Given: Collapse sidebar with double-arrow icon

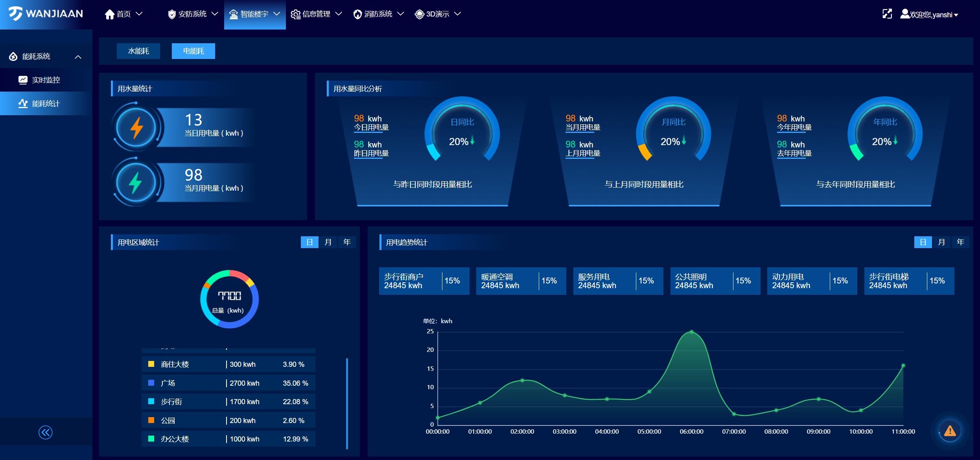Looking at the screenshot, I should tap(46, 432).
